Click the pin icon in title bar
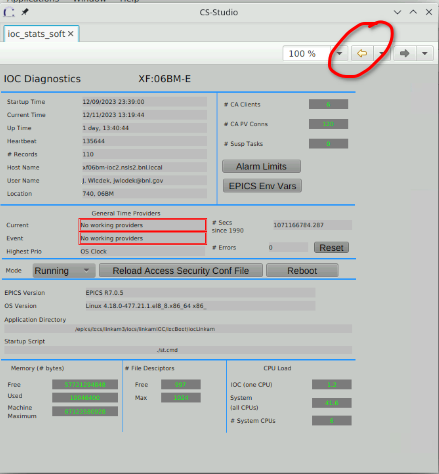This screenshot has height=474, width=439. pos(25,12)
